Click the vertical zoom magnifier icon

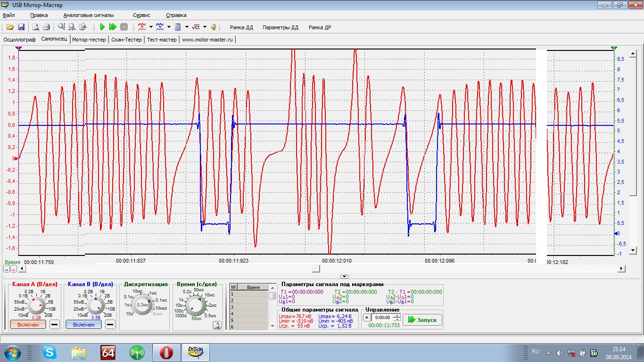(x=61, y=27)
